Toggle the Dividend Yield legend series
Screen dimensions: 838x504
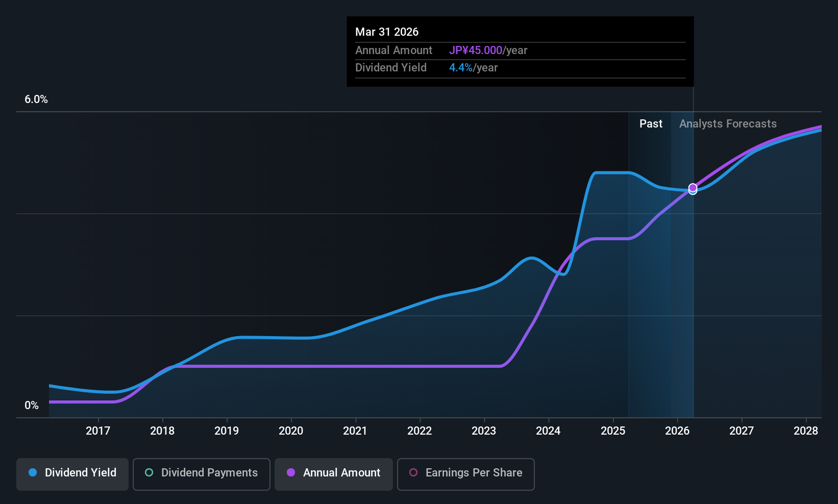pyautogui.click(x=72, y=473)
